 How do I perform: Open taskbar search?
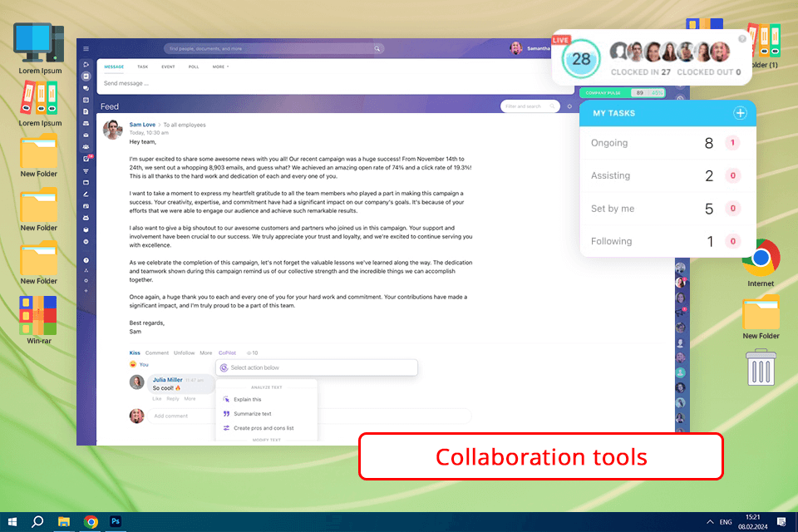(x=37, y=522)
